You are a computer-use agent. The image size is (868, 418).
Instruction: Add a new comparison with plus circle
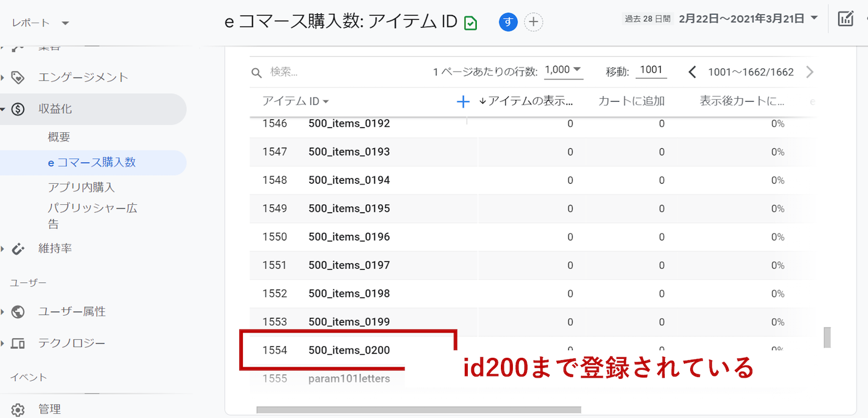pyautogui.click(x=533, y=22)
